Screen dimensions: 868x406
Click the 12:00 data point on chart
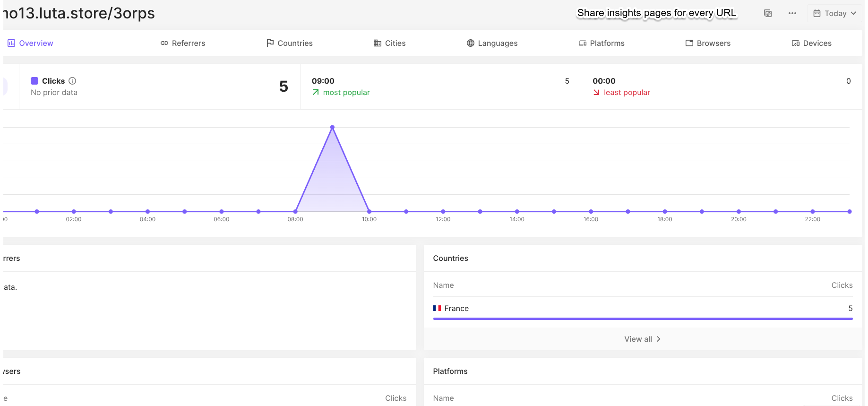pyautogui.click(x=443, y=211)
